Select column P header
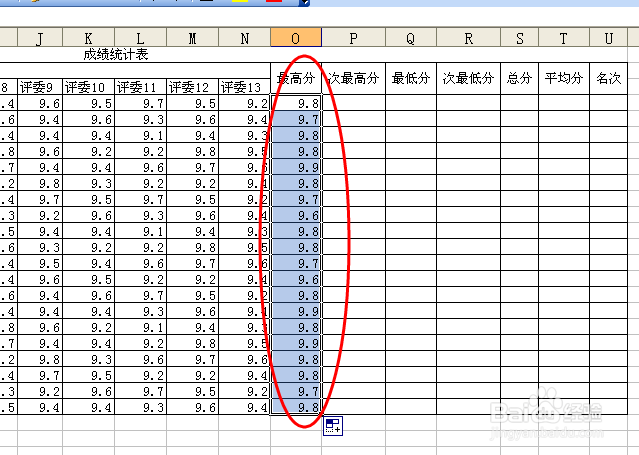 click(353, 38)
